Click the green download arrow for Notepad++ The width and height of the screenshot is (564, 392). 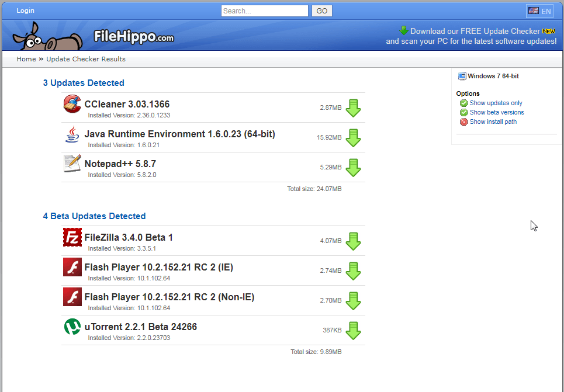353,168
